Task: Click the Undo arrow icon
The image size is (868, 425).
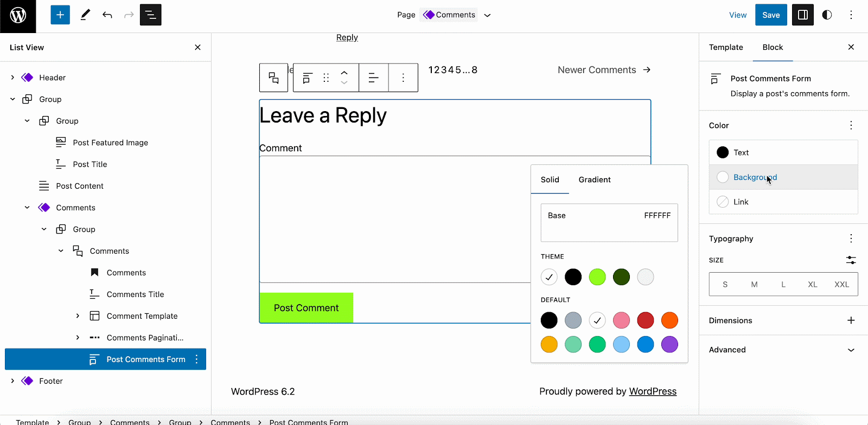Action: tap(107, 15)
